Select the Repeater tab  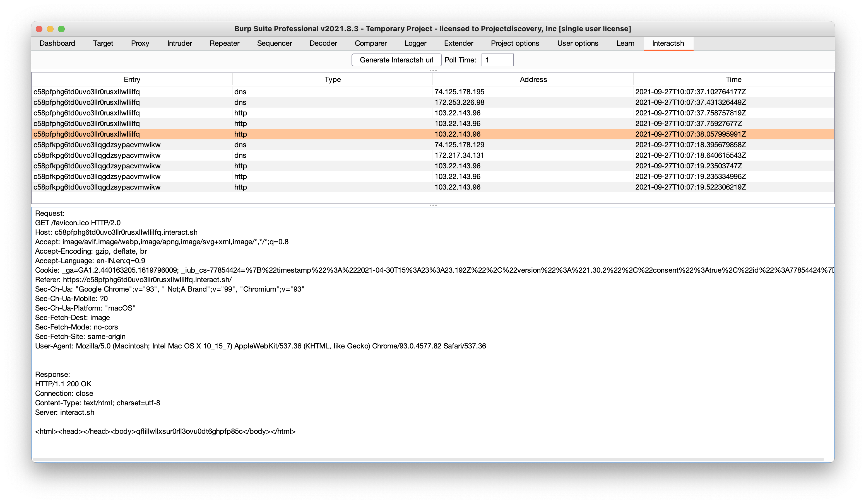coord(224,43)
